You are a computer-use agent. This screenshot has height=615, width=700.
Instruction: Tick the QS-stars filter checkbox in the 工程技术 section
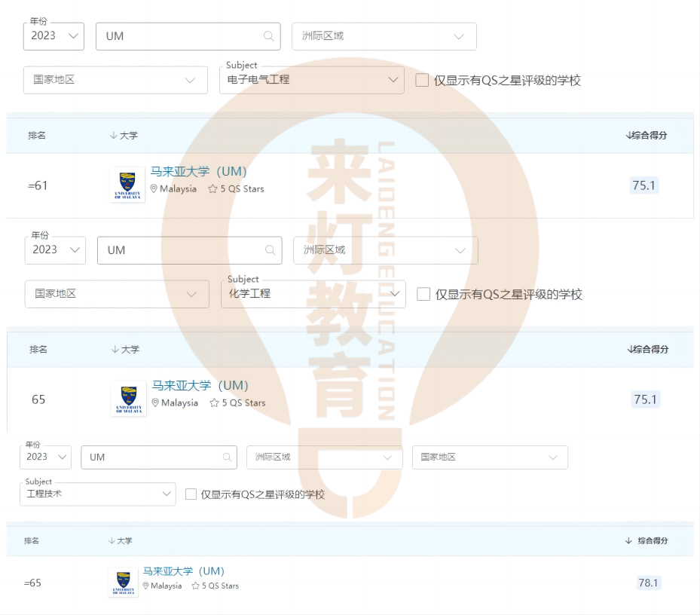pyautogui.click(x=189, y=494)
